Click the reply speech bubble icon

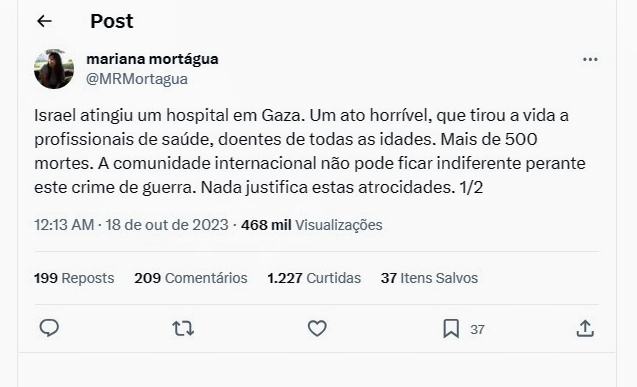pos(49,328)
